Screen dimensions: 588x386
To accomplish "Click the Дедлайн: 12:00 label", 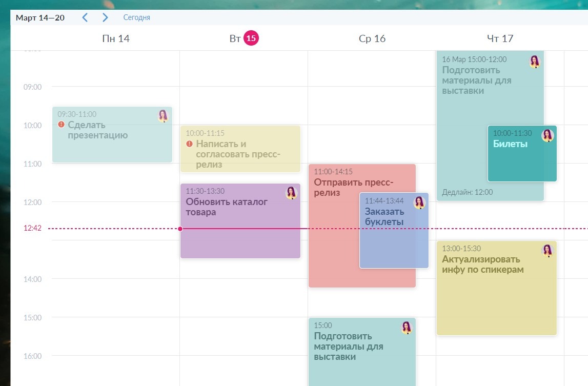I will pyautogui.click(x=467, y=192).
